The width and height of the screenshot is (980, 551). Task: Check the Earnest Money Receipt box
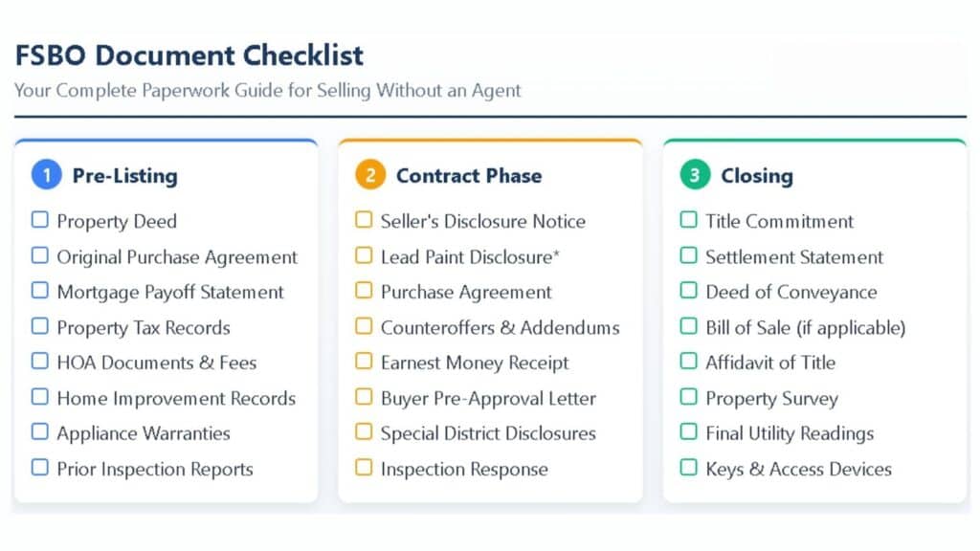(x=364, y=362)
